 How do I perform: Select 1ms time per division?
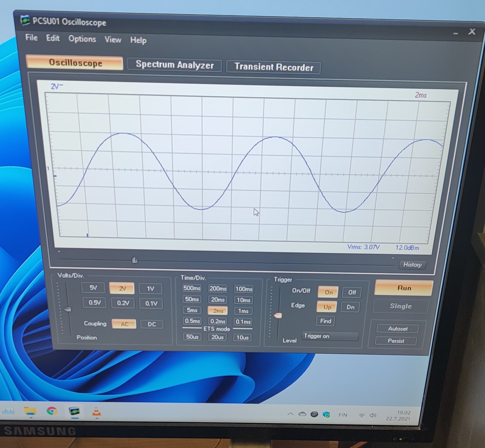(x=243, y=311)
